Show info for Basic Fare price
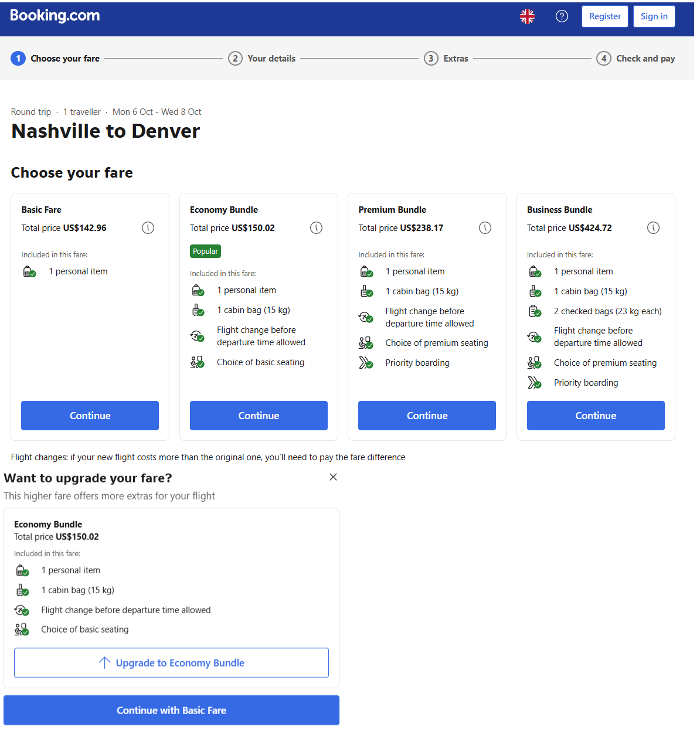Screen dimensions: 700x731 [148, 228]
